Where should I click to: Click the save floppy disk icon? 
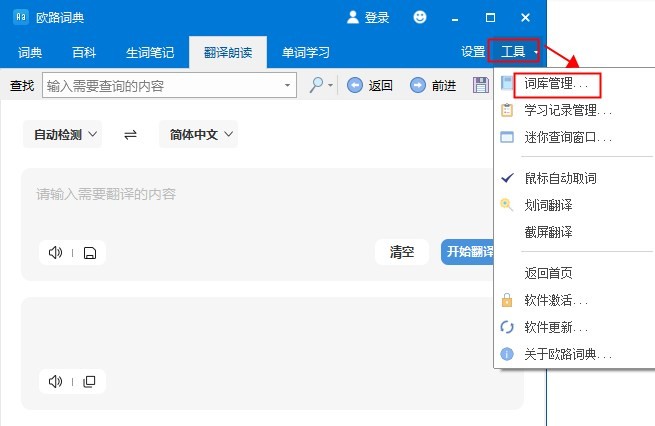pyautogui.click(x=481, y=85)
